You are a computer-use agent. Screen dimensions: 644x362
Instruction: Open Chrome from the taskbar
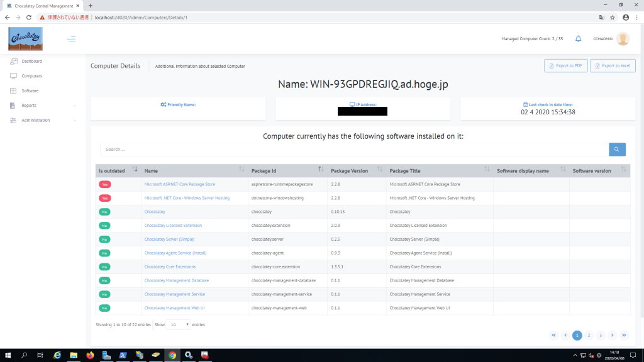tap(172, 355)
